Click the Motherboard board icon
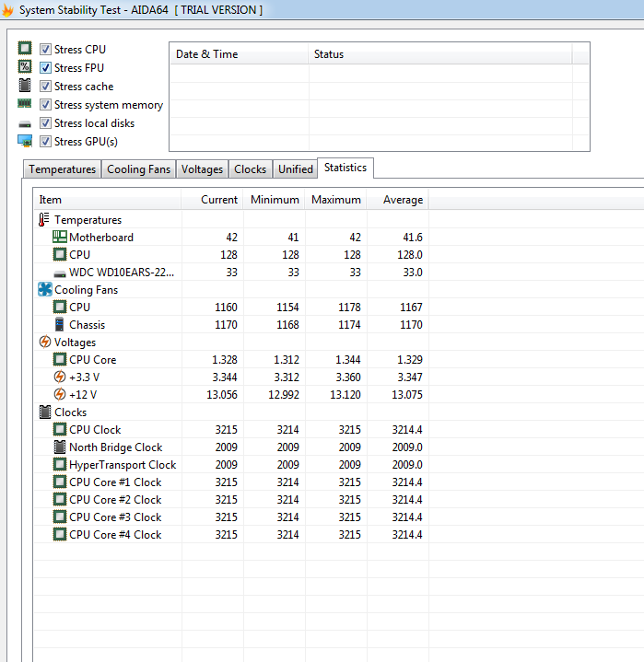The width and height of the screenshot is (644, 662). (x=60, y=237)
